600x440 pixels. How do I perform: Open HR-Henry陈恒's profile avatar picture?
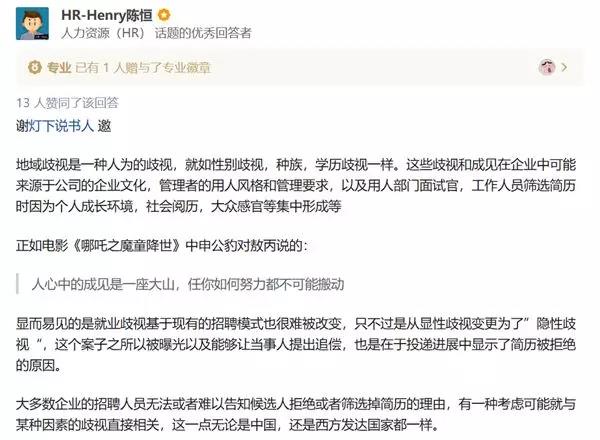(32, 23)
